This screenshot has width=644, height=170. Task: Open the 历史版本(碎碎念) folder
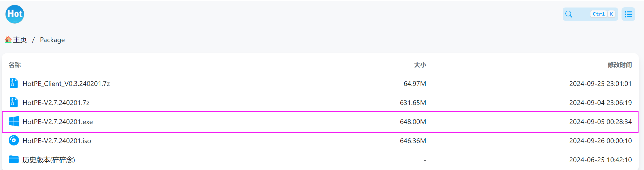point(49,160)
